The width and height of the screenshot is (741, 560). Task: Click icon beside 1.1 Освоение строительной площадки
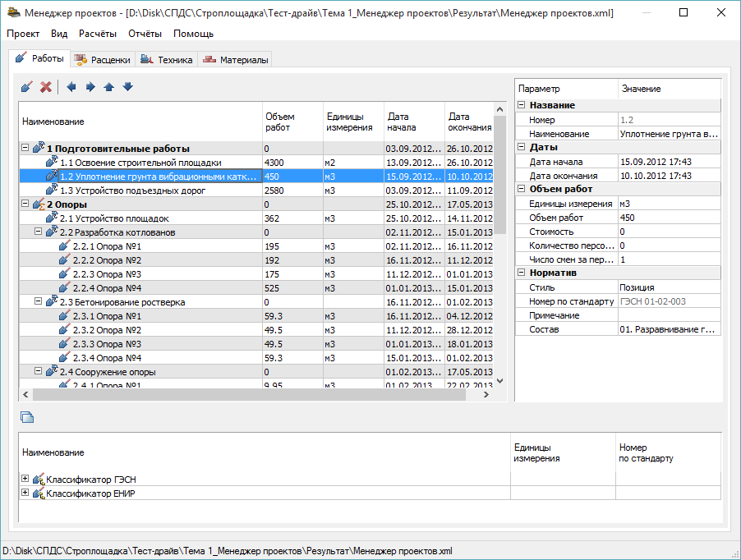coord(52,162)
